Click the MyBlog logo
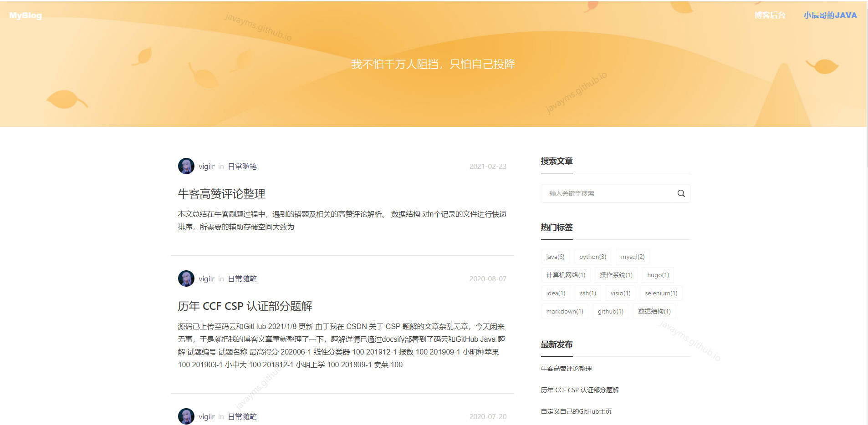 [x=25, y=15]
